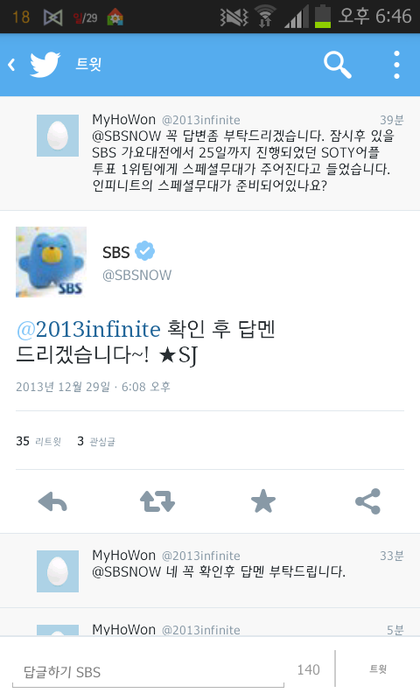Open the three-dot overflow menu
The width and height of the screenshot is (420, 700).
pyautogui.click(x=396, y=65)
